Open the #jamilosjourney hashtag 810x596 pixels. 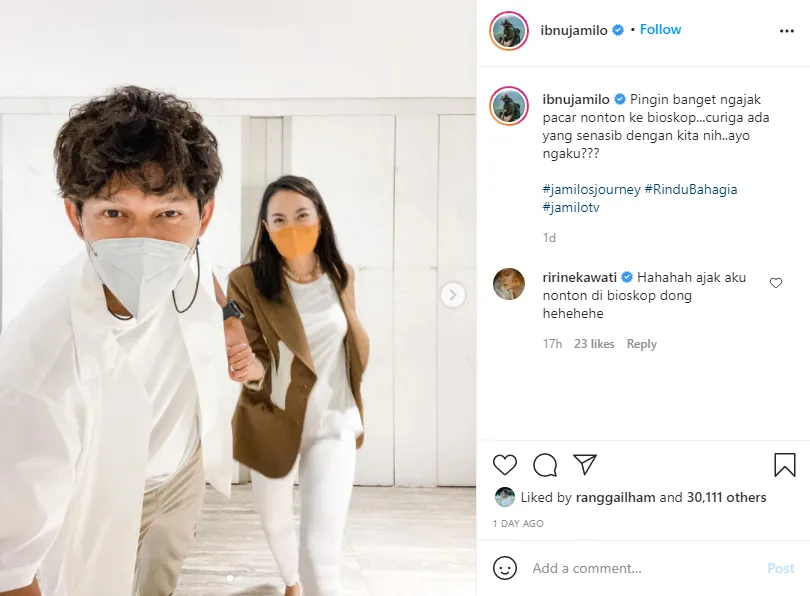(x=591, y=190)
